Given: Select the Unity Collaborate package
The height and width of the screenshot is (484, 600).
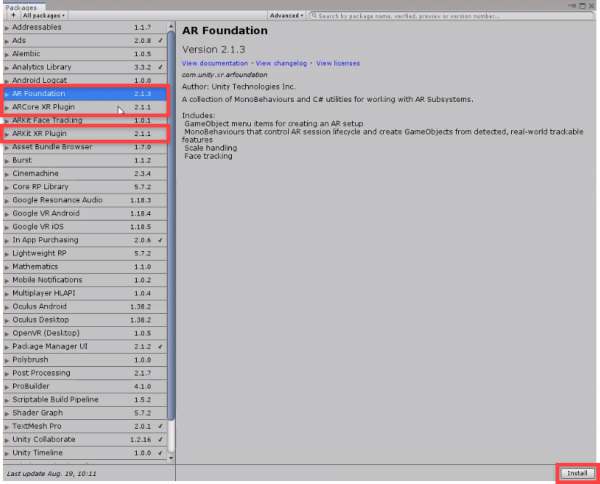Looking at the screenshot, I should coord(85,439).
